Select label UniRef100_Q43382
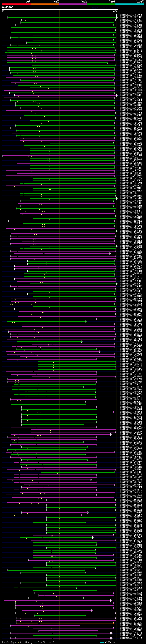The height and width of the screenshot is (644, 146). coord(131,472)
